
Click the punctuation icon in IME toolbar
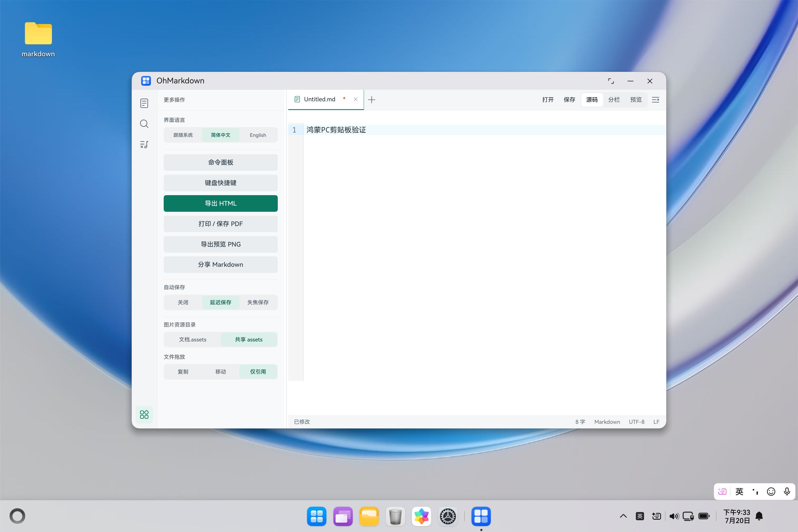tap(755, 492)
